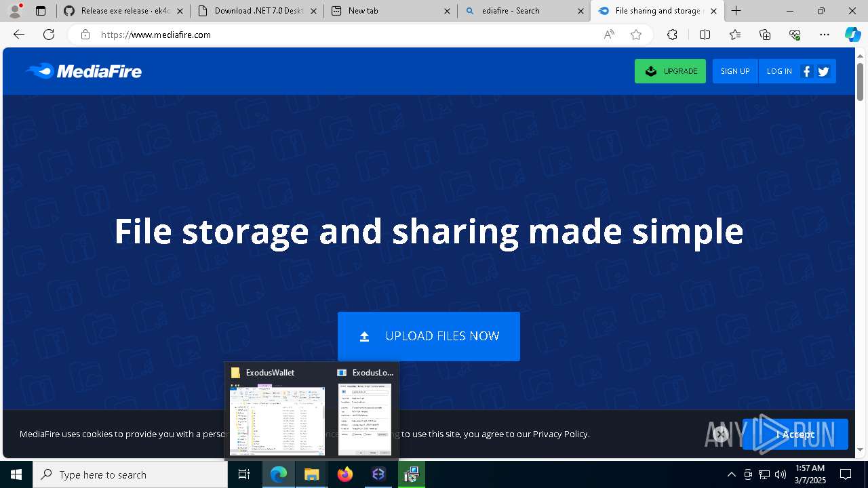Open Microsoft Edge from taskbar
Image resolution: width=868 pixels, height=488 pixels.
[279, 474]
